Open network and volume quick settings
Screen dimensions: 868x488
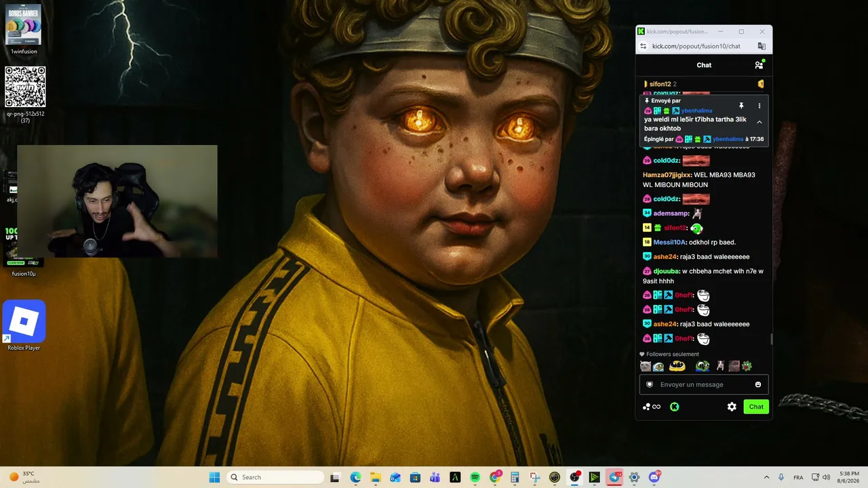821,477
